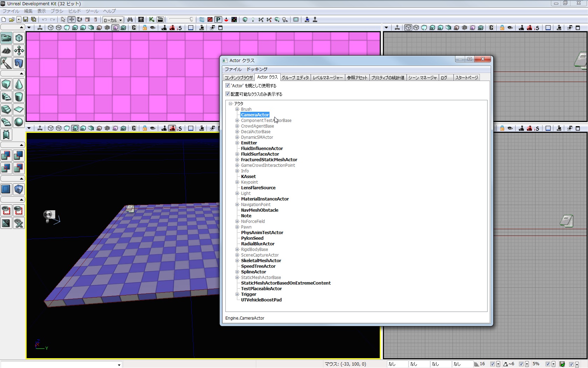Select the camera mode tool in left toolbox
The width and height of the screenshot is (588, 368).
(6, 38)
